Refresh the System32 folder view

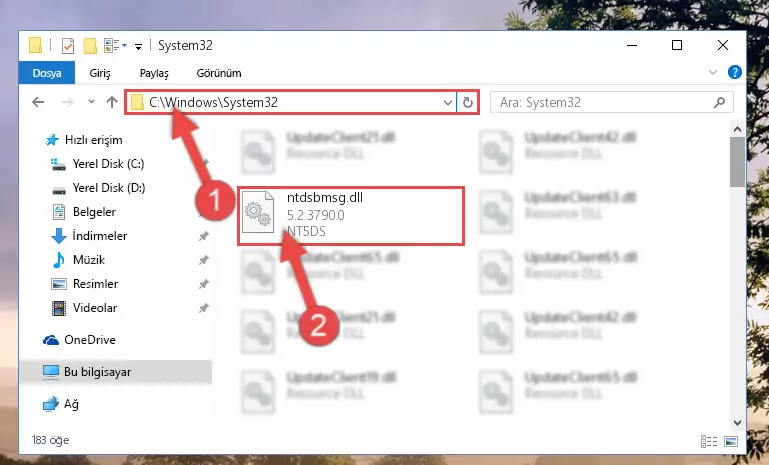pyautogui.click(x=467, y=102)
